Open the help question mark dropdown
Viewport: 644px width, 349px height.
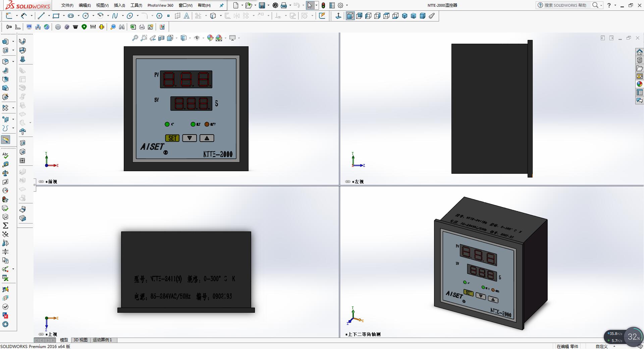(615, 5)
